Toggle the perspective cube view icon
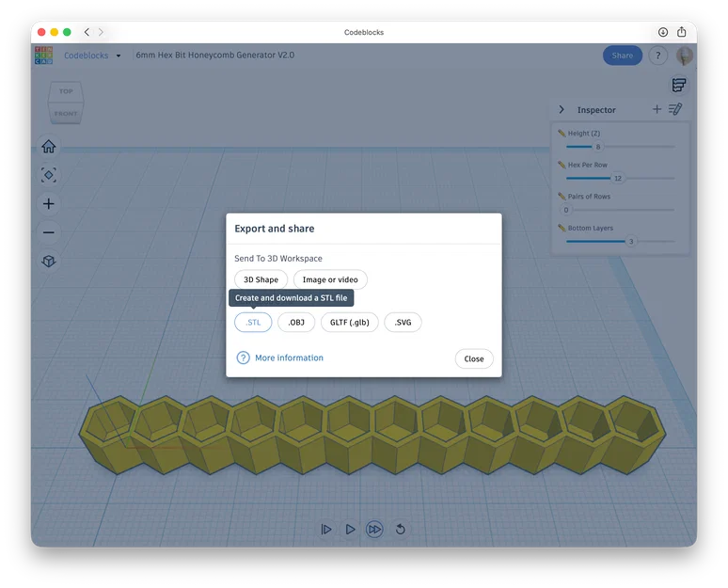728x588 pixels. pos(49,262)
